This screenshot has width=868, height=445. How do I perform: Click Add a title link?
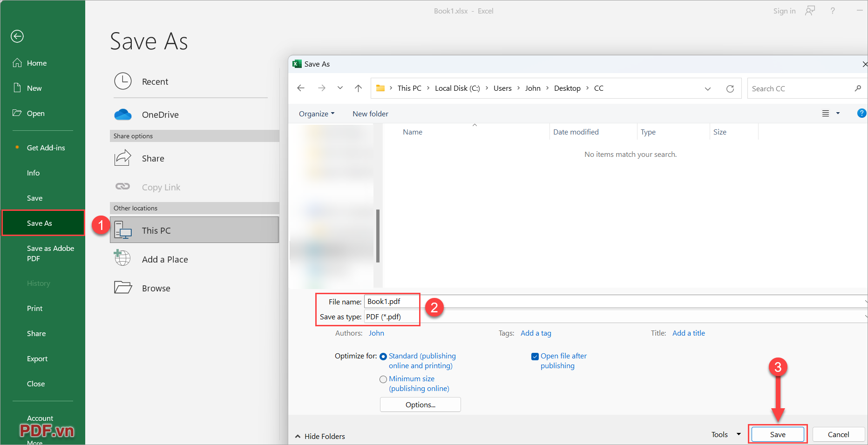689,333
